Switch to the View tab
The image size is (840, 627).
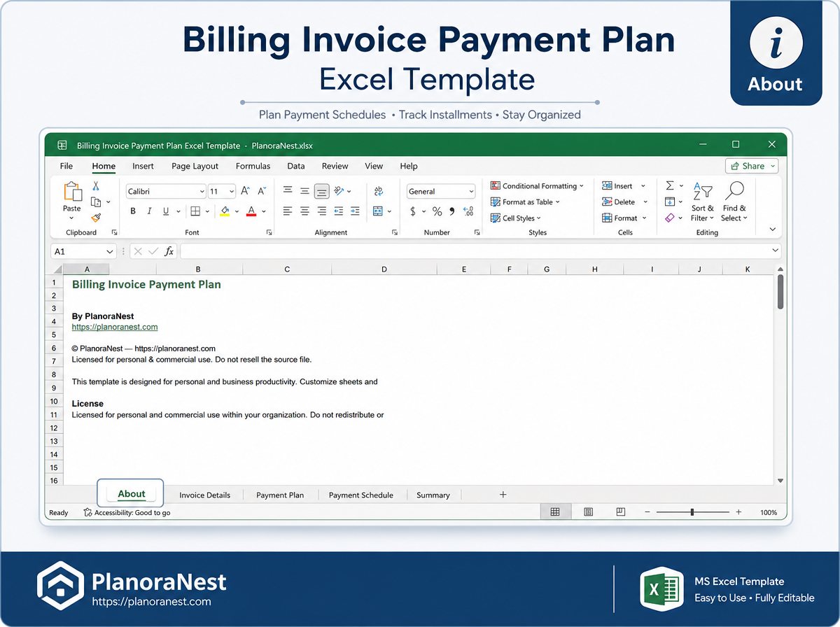click(374, 166)
